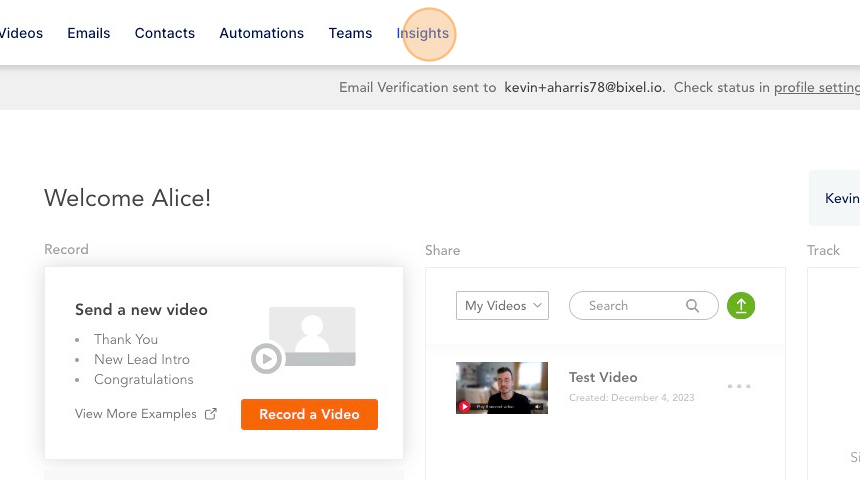Viewport: 860px width, 480px height.
Task: Expand the My Videos dropdown
Action: [502, 306]
